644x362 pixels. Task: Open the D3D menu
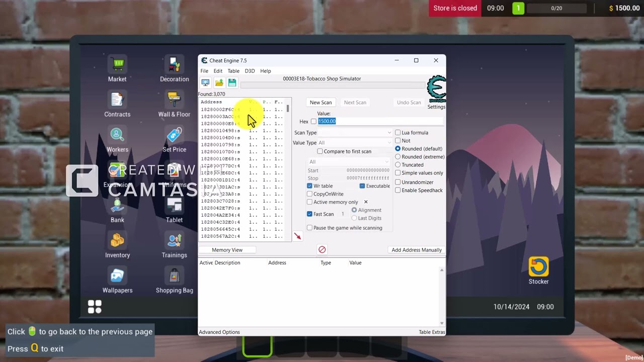(x=250, y=71)
